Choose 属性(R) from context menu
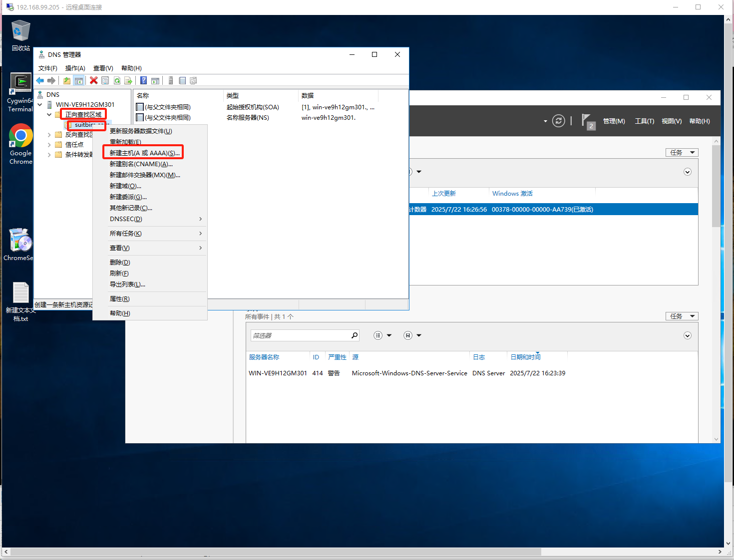734x560 pixels. tap(150, 298)
